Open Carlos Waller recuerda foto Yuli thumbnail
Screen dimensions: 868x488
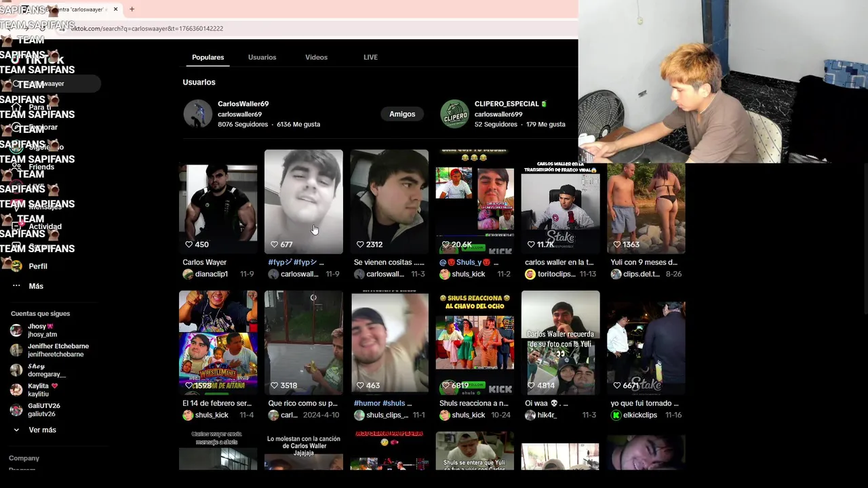560,342
